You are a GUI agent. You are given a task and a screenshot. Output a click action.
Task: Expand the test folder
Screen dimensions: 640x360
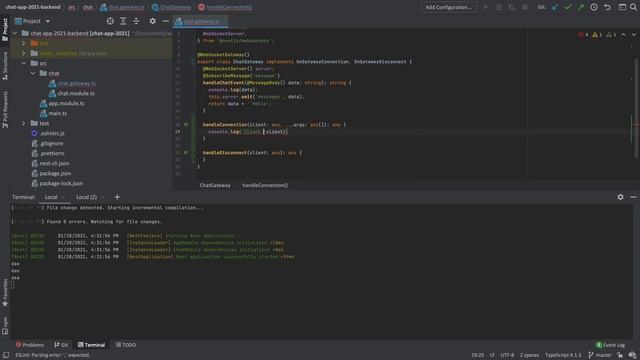pos(24,123)
